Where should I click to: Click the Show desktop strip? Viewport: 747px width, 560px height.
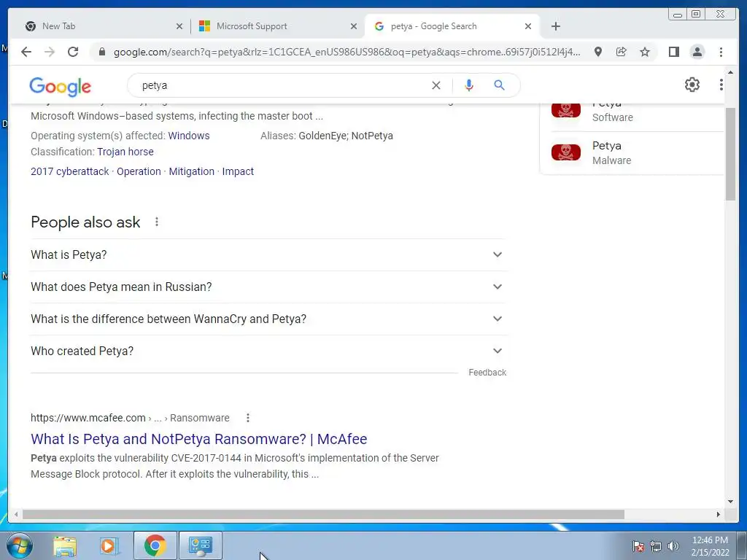742,545
